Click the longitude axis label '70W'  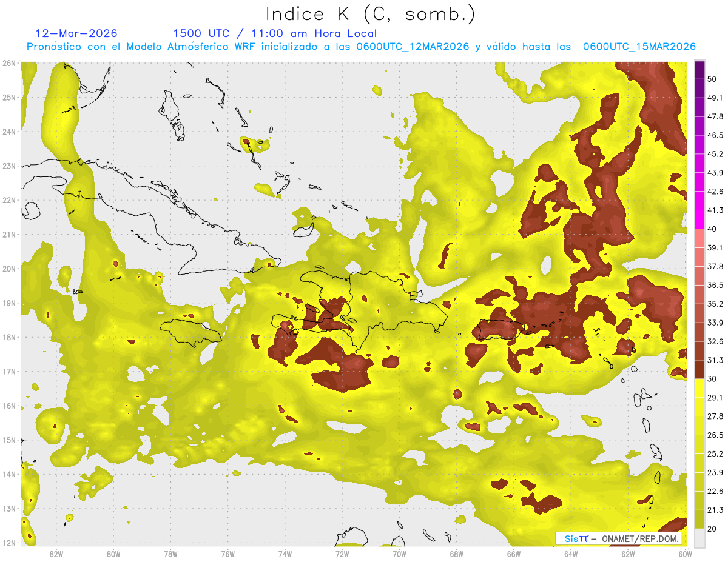[x=399, y=554]
